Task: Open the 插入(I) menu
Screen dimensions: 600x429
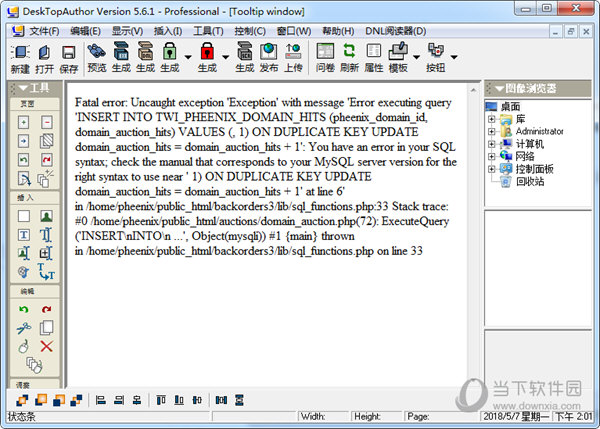Action: 168,31
